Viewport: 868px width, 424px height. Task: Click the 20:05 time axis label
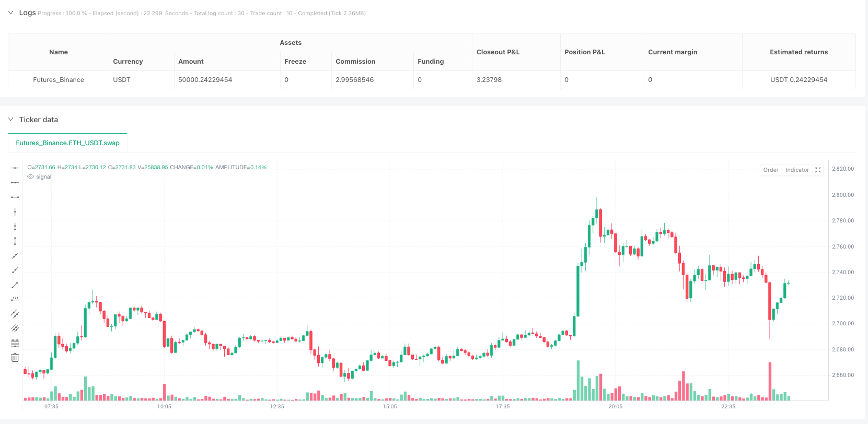[616, 406]
